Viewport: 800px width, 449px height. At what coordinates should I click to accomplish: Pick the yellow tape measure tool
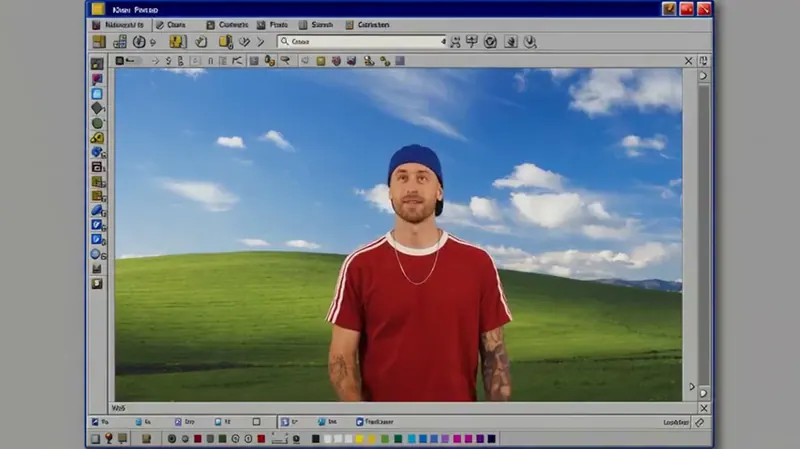[x=97, y=138]
